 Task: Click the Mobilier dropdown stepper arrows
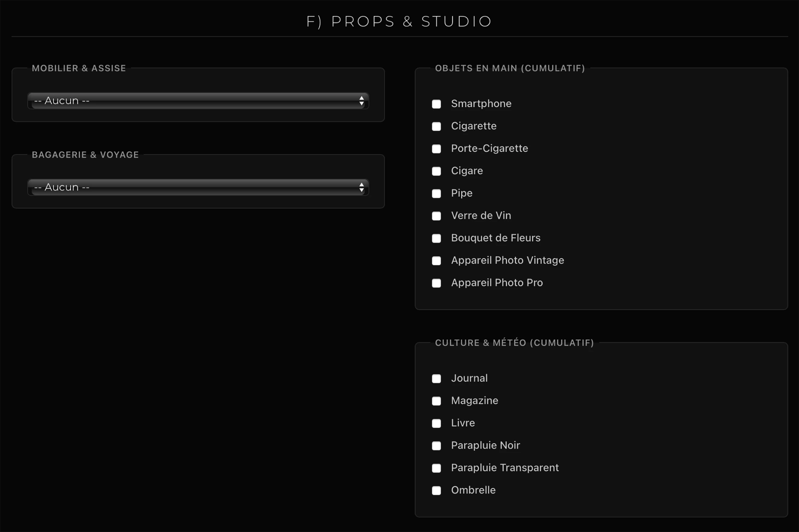click(361, 101)
